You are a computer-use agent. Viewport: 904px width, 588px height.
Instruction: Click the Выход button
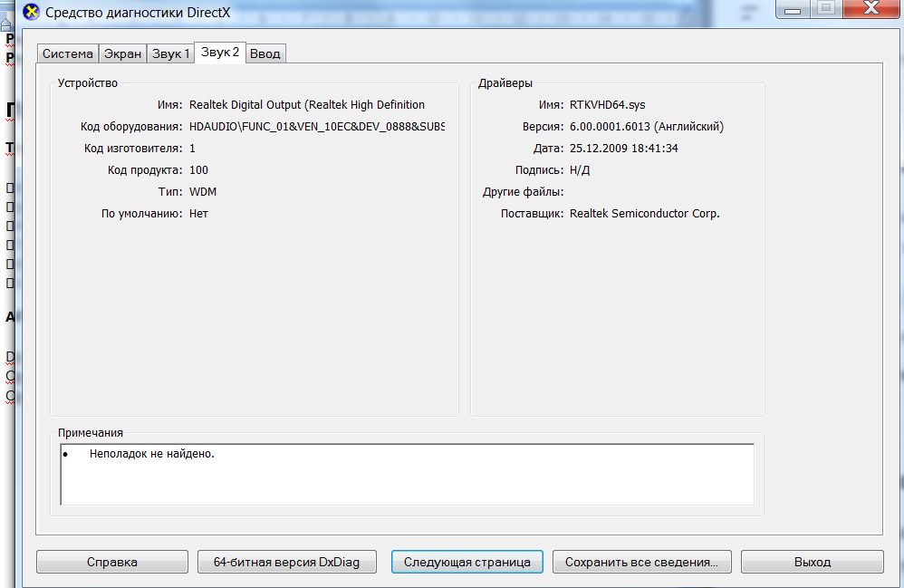(813, 562)
